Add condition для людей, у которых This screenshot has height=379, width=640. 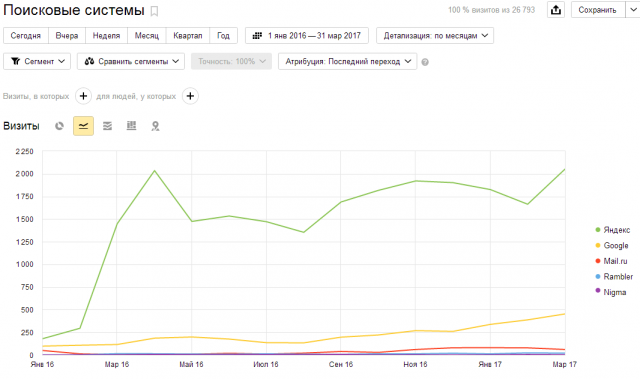click(x=190, y=96)
